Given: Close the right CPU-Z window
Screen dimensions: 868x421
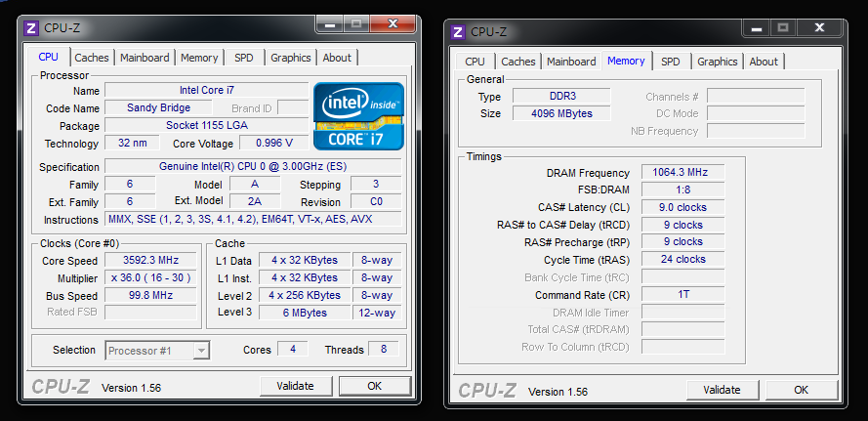Looking at the screenshot, I should pos(820,27).
